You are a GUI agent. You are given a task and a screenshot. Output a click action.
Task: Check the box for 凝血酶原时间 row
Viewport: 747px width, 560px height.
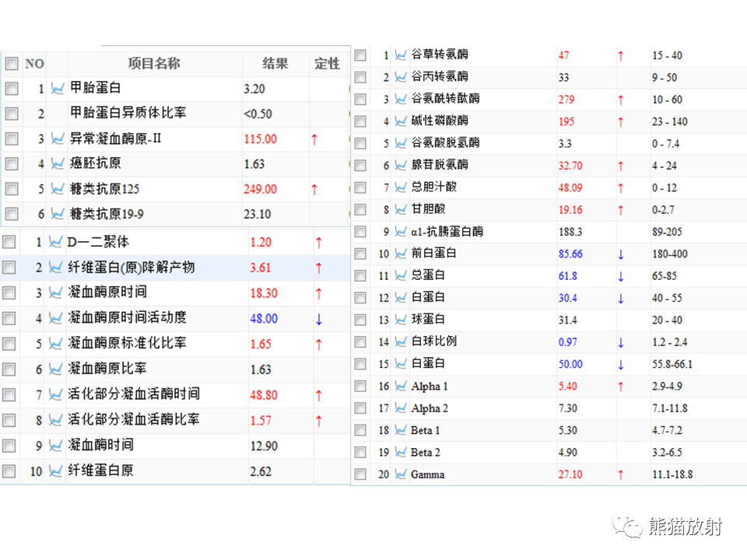9,292
